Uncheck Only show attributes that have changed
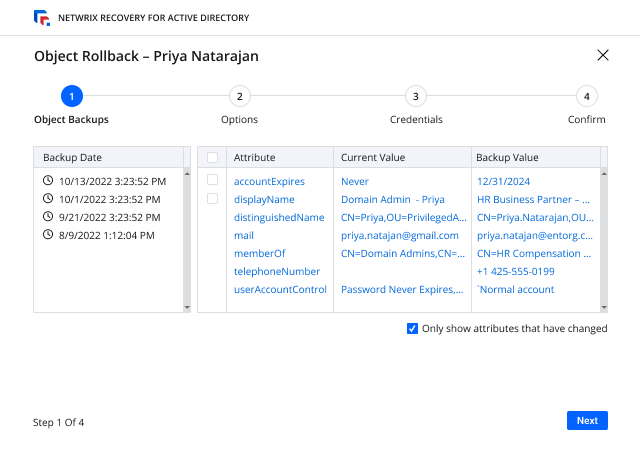This screenshot has width=640, height=450. [x=412, y=328]
